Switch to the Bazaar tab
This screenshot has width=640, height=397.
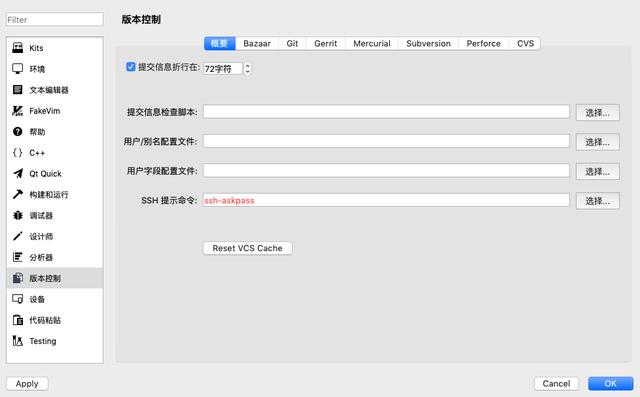[x=257, y=44]
